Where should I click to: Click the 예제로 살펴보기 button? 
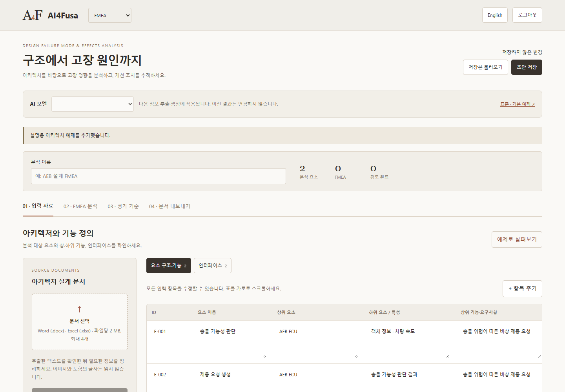[x=517, y=240]
